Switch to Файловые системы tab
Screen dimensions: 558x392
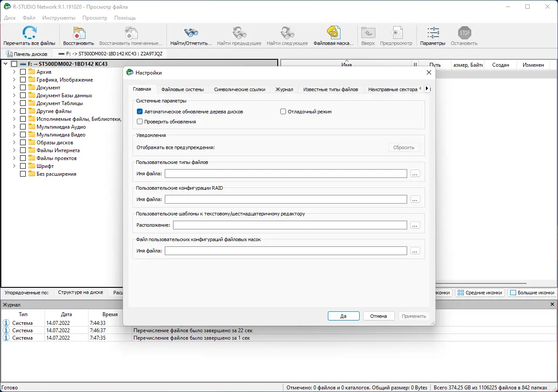[183, 89]
